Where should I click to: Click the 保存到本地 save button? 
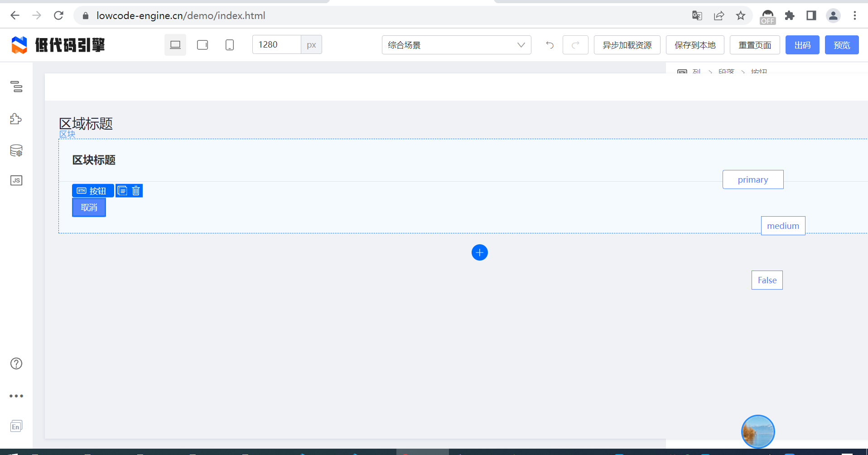tap(694, 45)
